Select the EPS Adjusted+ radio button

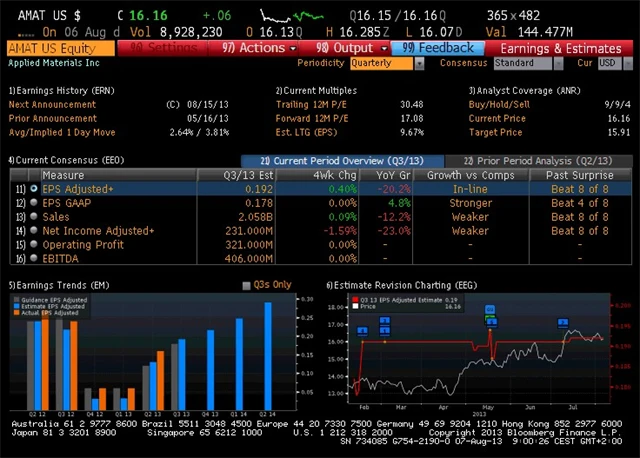(34, 188)
